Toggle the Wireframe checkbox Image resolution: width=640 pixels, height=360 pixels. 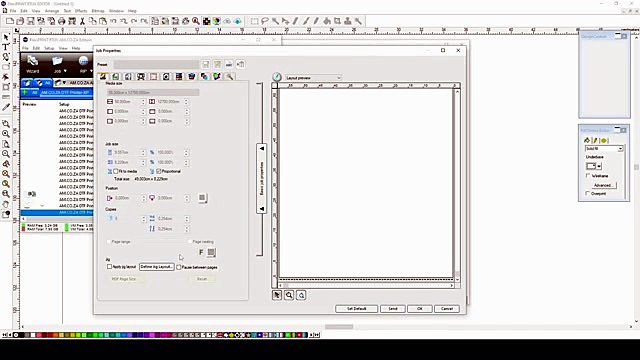(x=588, y=176)
